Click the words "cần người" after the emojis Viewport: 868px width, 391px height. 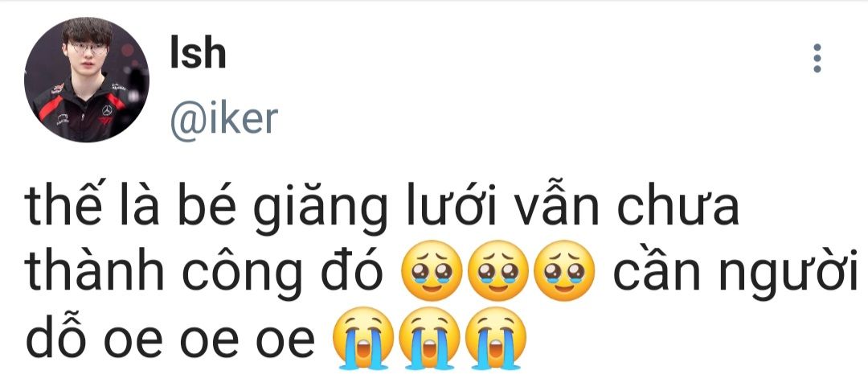[735, 271]
